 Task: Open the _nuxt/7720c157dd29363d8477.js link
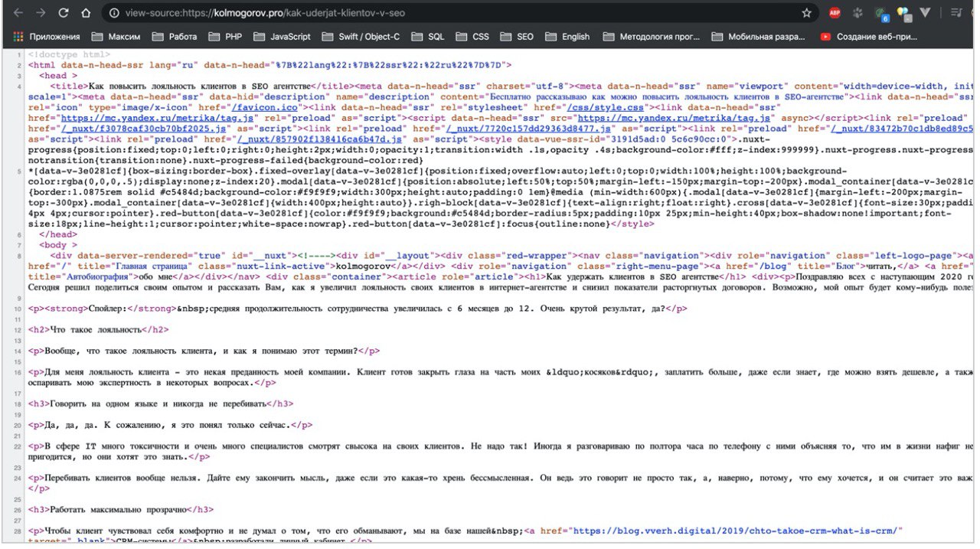[x=529, y=129]
